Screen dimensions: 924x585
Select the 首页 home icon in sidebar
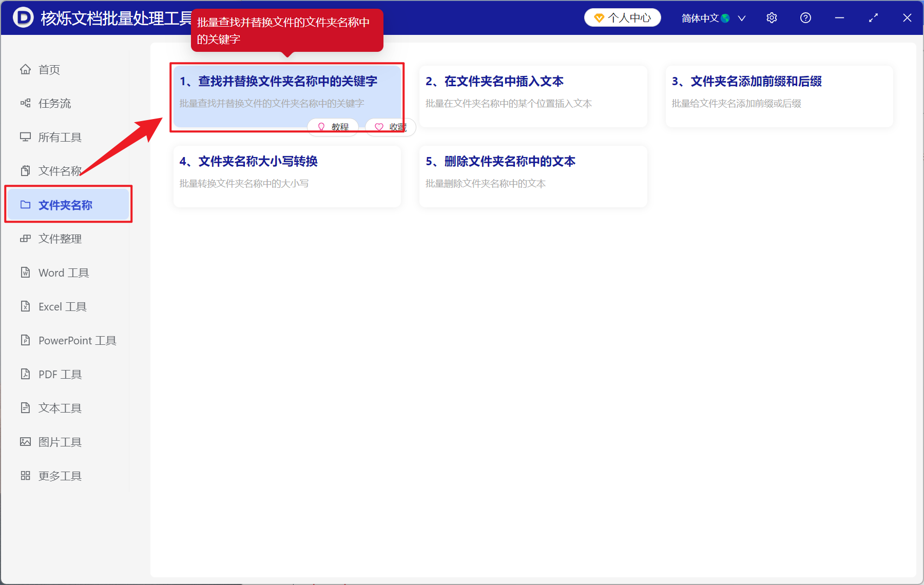tap(26, 69)
